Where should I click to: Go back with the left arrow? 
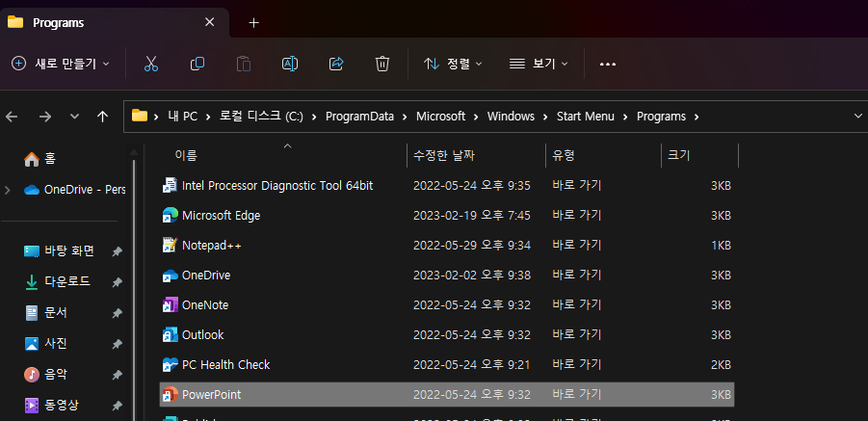[12, 117]
